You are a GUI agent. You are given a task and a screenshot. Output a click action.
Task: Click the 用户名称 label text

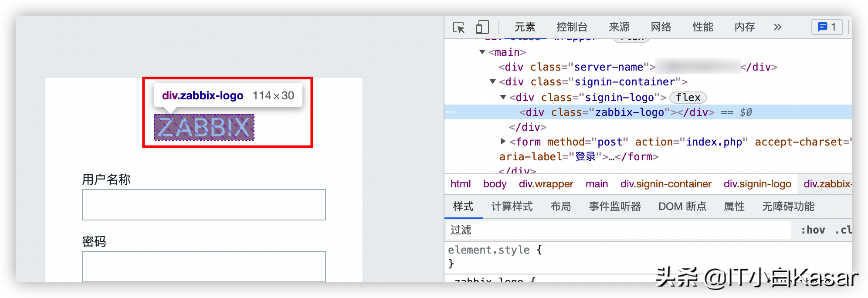pos(106,179)
